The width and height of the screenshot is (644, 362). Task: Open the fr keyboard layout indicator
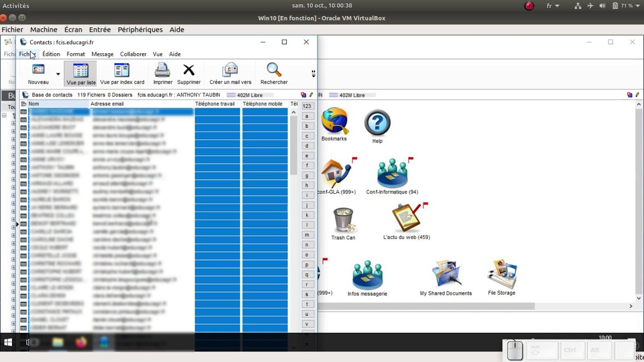[552, 6]
